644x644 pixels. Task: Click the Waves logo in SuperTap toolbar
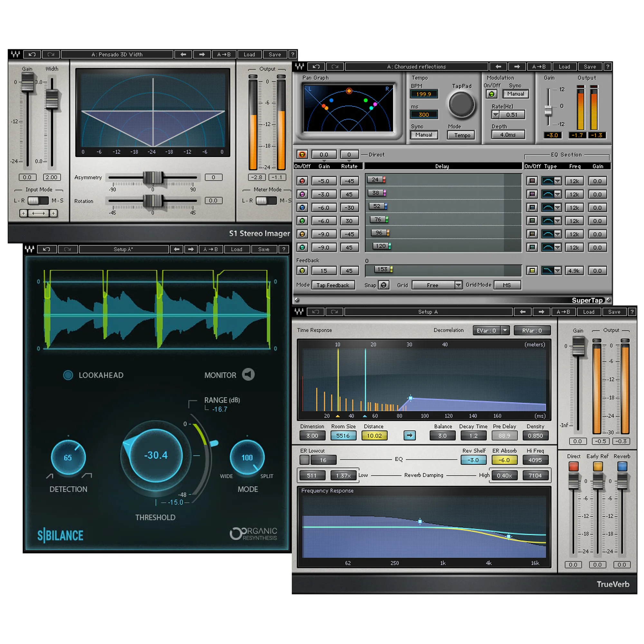click(300, 66)
